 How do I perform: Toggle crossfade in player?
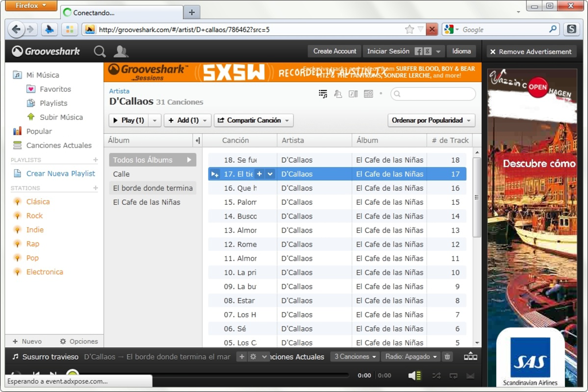pos(470,375)
